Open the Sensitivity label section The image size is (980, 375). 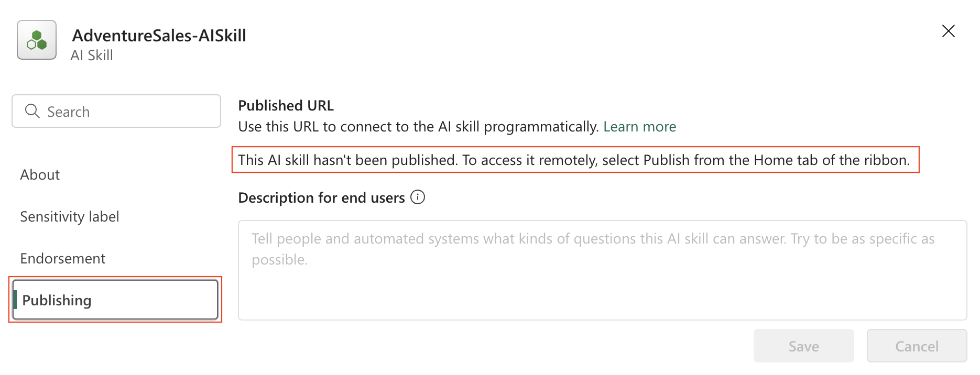(70, 216)
